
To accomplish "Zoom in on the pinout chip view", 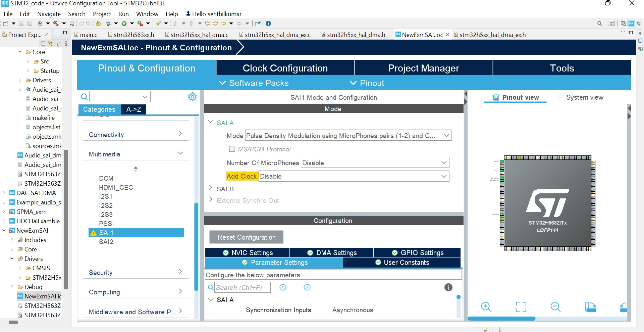I will pos(486,307).
